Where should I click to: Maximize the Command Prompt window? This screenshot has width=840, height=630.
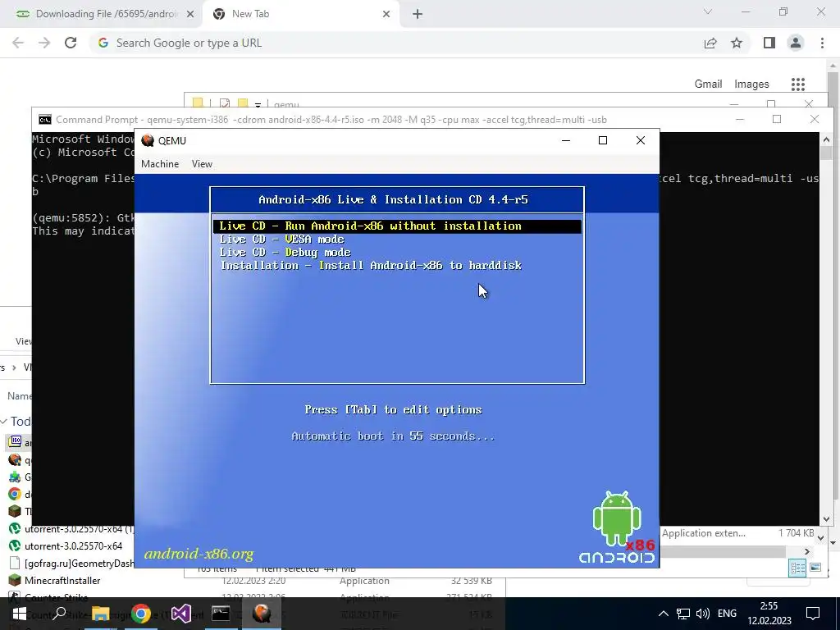(777, 119)
